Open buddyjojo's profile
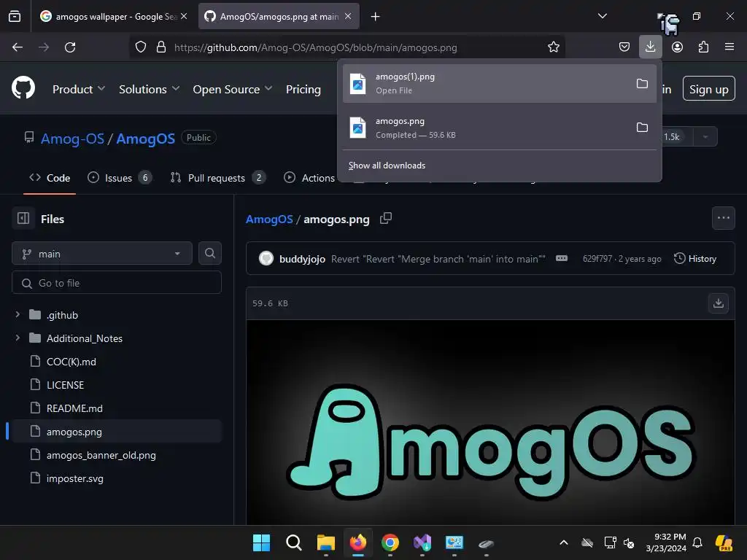Viewport: 747px width, 560px height. point(302,259)
